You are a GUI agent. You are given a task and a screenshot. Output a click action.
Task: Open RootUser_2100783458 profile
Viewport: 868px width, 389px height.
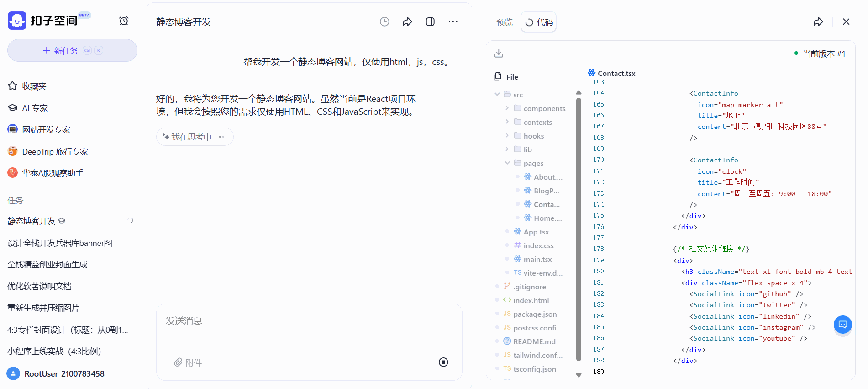coord(56,373)
